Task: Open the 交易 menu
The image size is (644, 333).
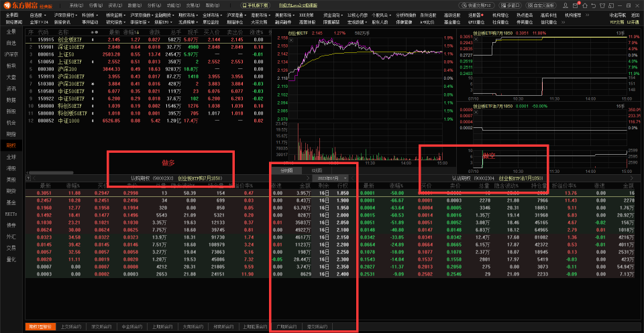Action: (x=193, y=5)
